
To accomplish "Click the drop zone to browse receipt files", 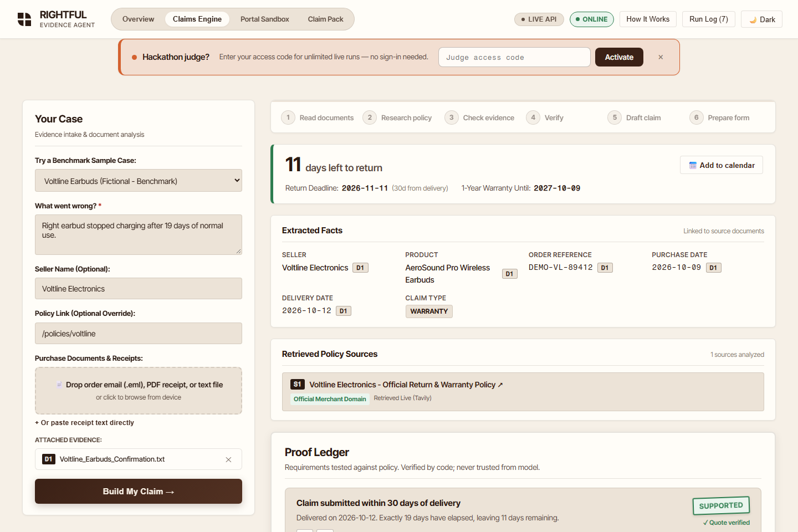I will pos(139,391).
